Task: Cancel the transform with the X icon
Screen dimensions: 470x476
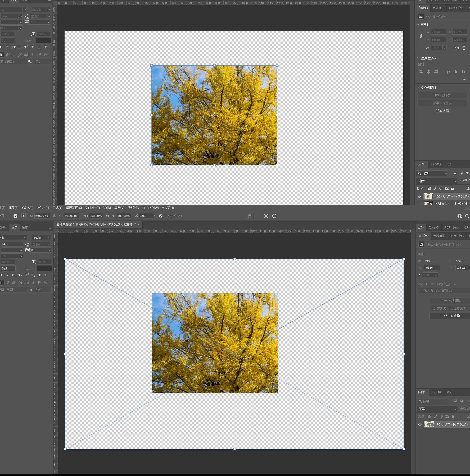Action: click(266, 216)
